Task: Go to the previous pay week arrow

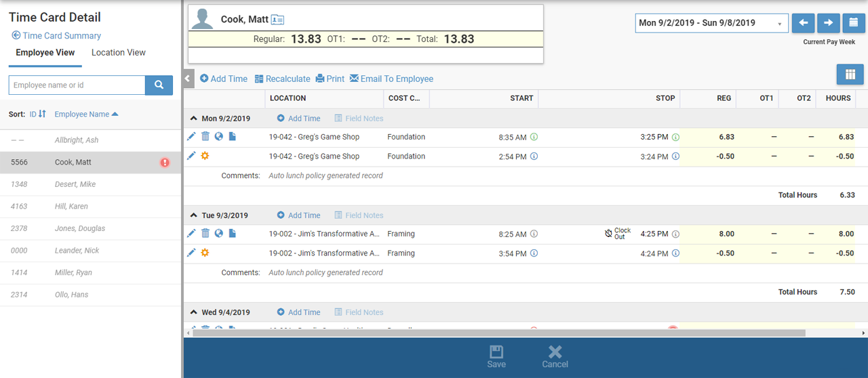Action: pos(803,23)
